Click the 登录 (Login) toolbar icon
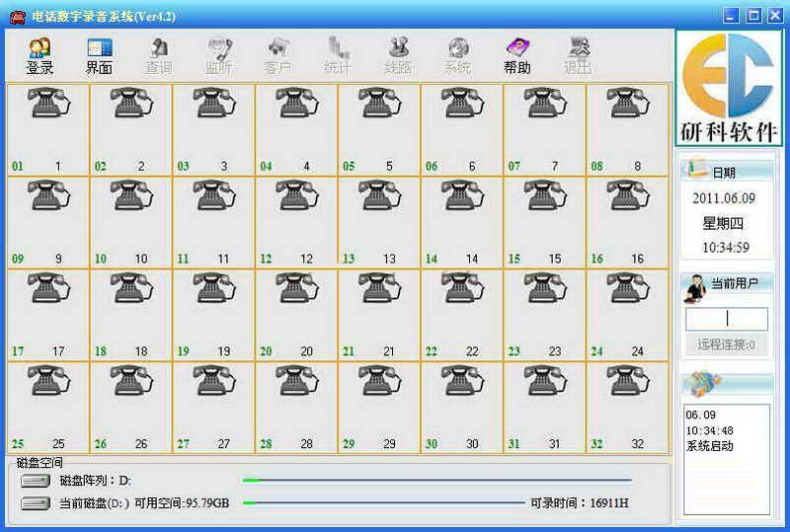 (x=39, y=56)
